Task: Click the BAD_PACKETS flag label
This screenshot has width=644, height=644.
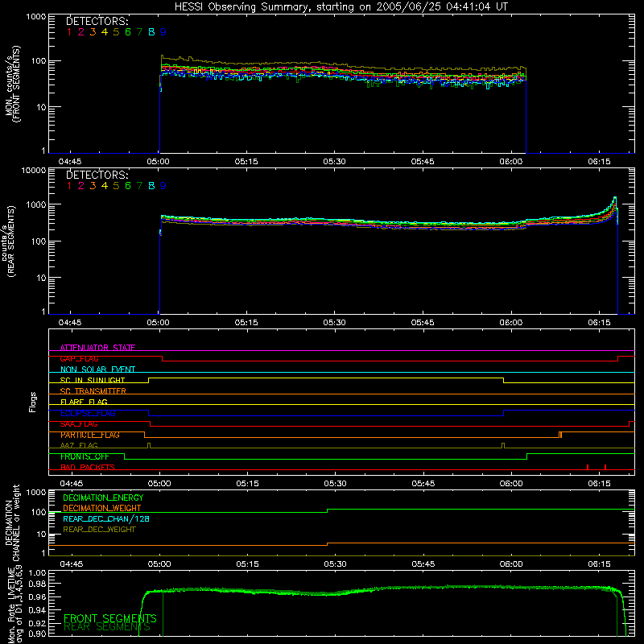Action: click(x=88, y=467)
